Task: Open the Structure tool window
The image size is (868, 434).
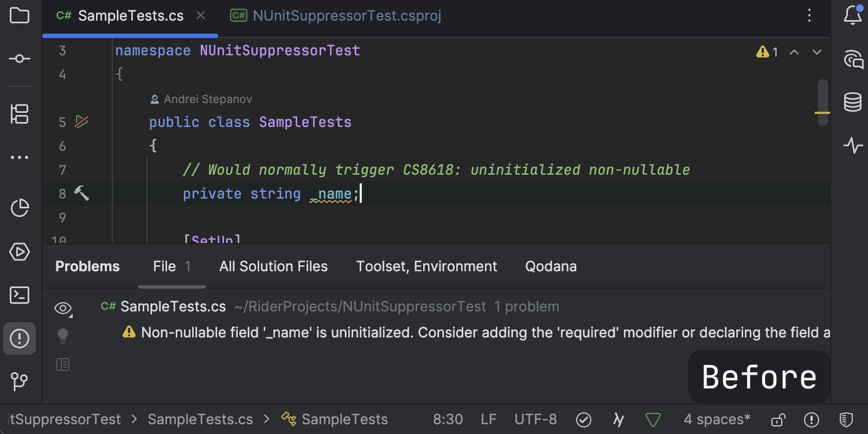Action: 20,114
